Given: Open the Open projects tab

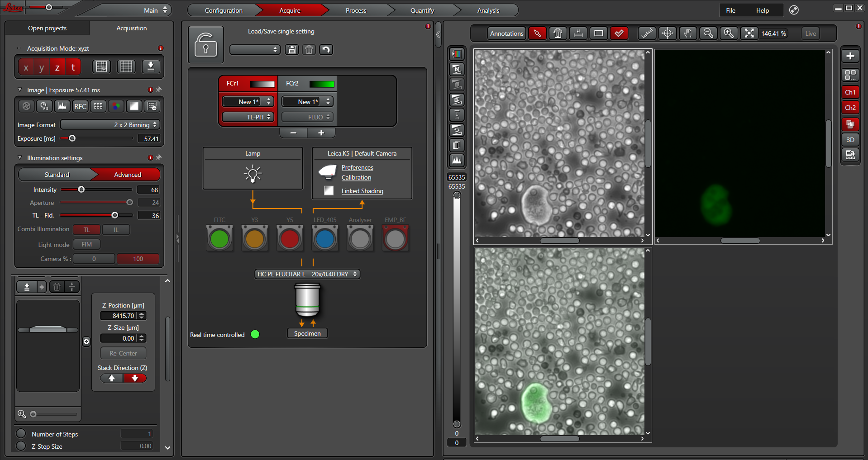Looking at the screenshot, I should 47,28.
